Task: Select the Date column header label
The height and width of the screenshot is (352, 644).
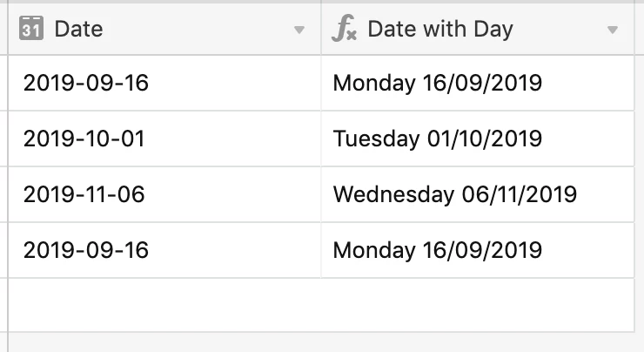Action: 78,30
